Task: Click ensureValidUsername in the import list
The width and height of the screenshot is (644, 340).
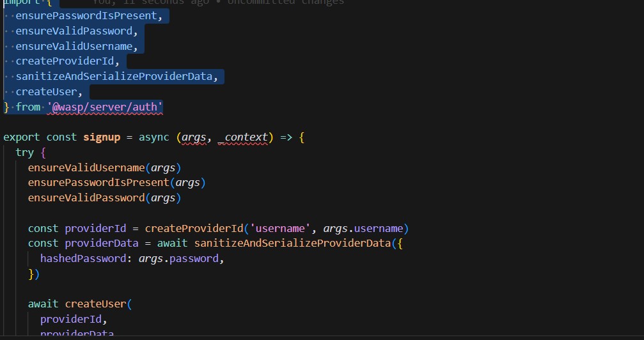Action: [74, 46]
